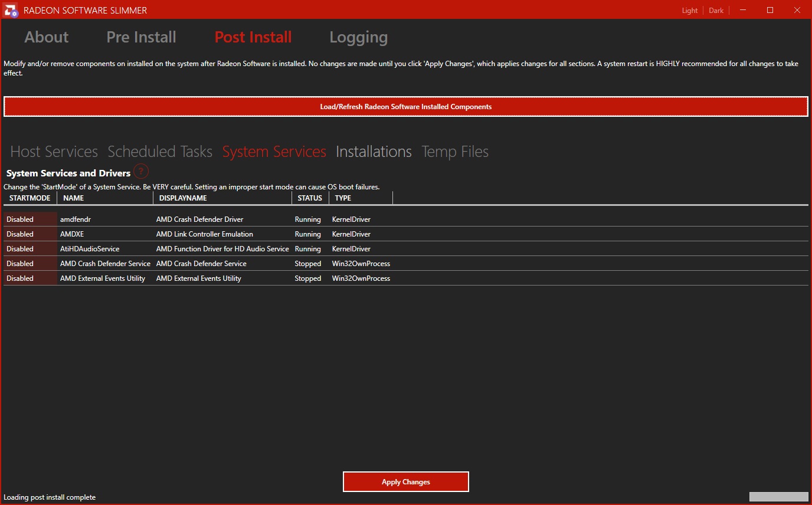The width and height of the screenshot is (812, 505).
Task: Click Running status of amdfendr row
Action: 308,219
